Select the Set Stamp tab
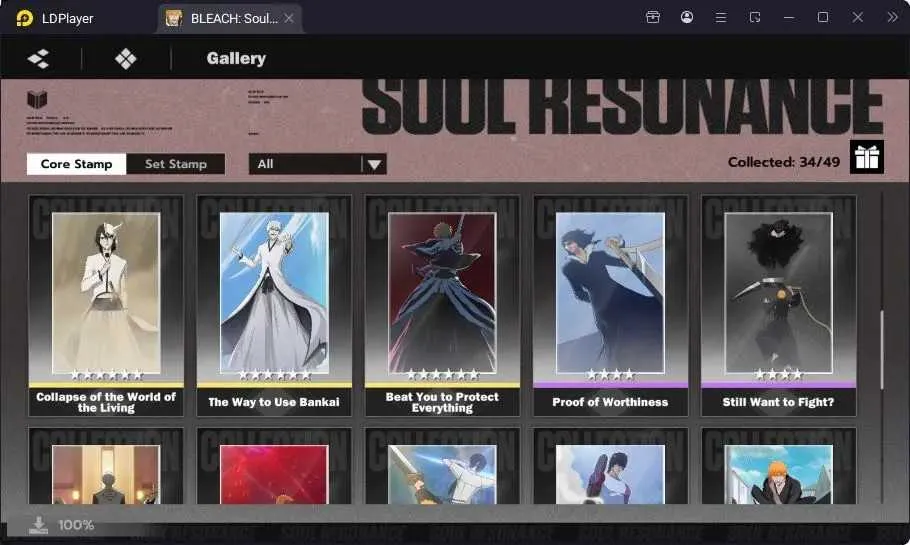The height and width of the screenshot is (545, 910). pos(176,164)
